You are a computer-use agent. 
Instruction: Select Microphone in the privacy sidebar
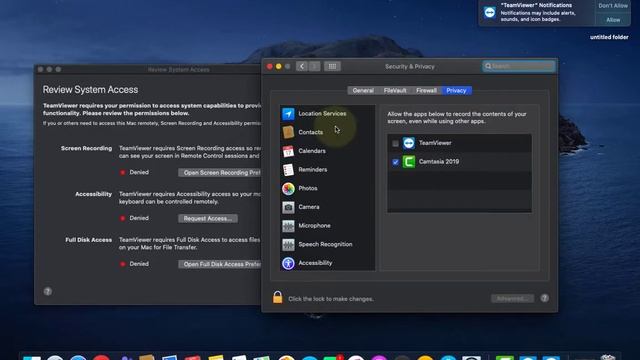pyautogui.click(x=327, y=226)
